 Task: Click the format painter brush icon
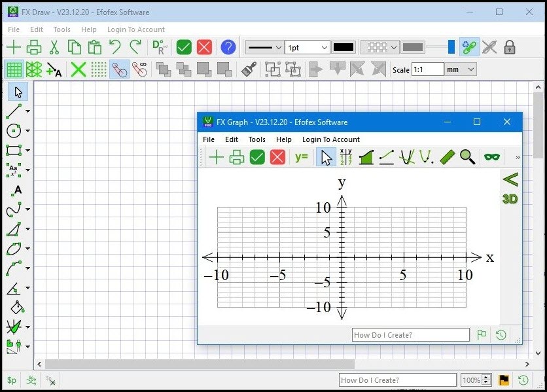pos(249,69)
